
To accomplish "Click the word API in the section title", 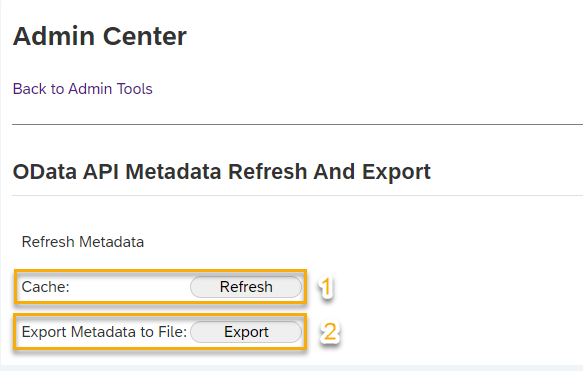I will pyautogui.click(x=100, y=172).
